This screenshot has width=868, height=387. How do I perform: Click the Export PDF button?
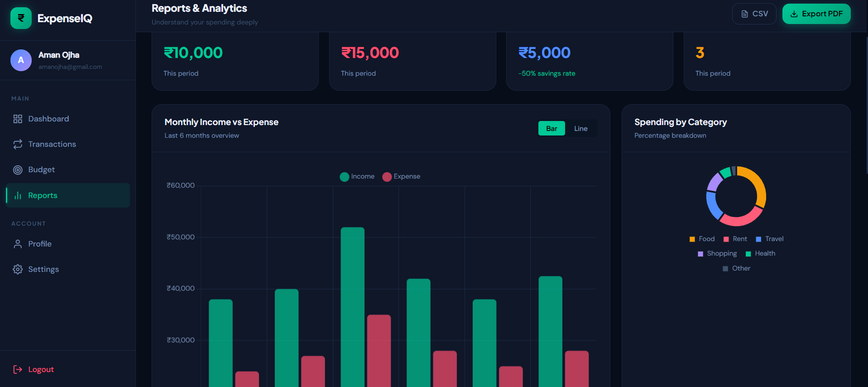pos(816,14)
